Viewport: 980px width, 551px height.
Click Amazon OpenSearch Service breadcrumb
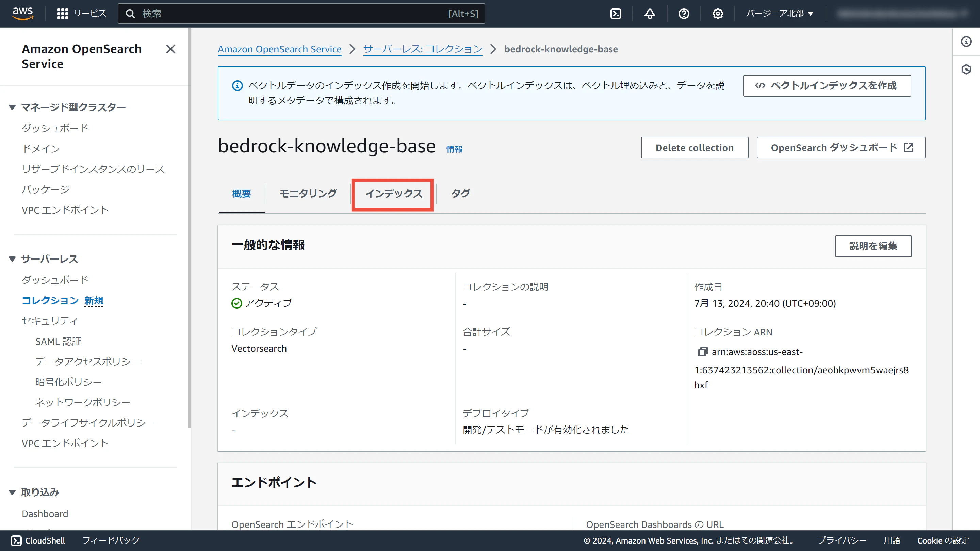tap(280, 49)
